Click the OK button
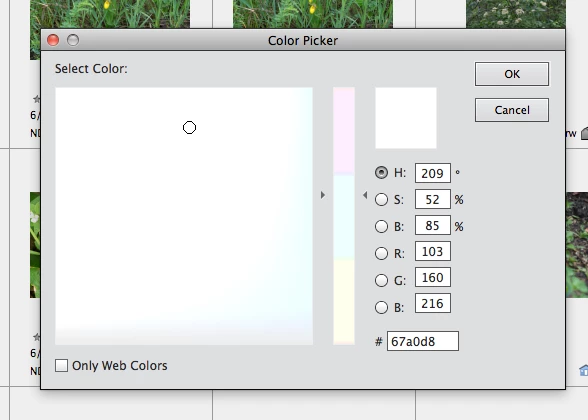 pos(512,74)
